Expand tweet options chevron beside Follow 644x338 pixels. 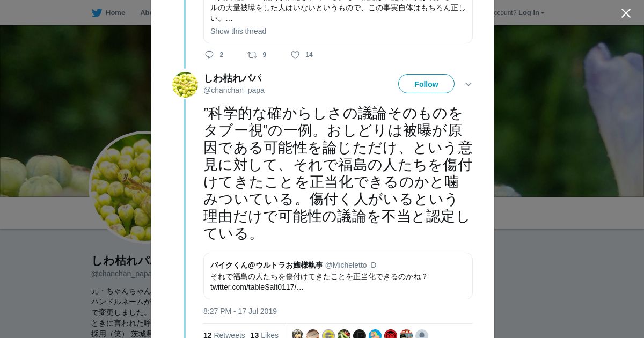(469, 84)
